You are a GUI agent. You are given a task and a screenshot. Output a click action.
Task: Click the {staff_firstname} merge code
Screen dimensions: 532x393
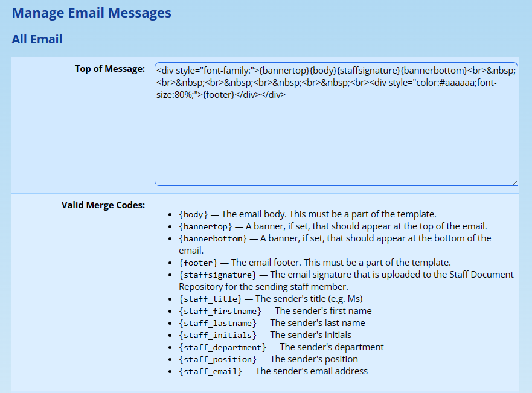pyautogui.click(x=220, y=311)
